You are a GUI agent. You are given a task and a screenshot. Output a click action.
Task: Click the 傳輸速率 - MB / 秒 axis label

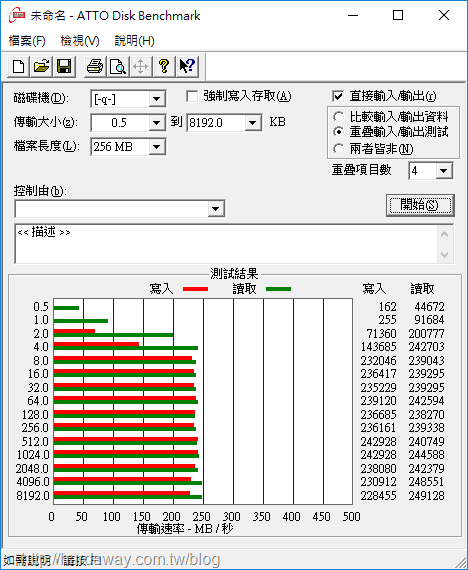pos(185,529)
